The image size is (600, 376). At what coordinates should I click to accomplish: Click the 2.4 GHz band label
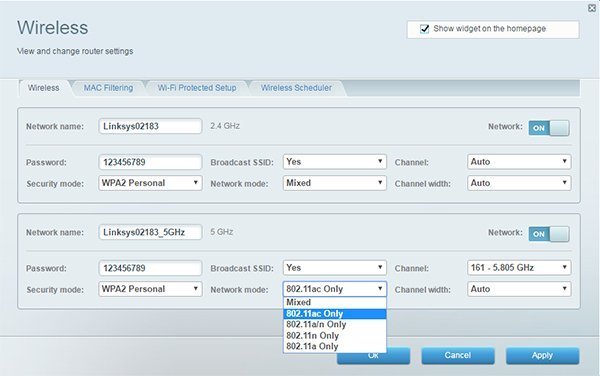[x=225, y=126]
